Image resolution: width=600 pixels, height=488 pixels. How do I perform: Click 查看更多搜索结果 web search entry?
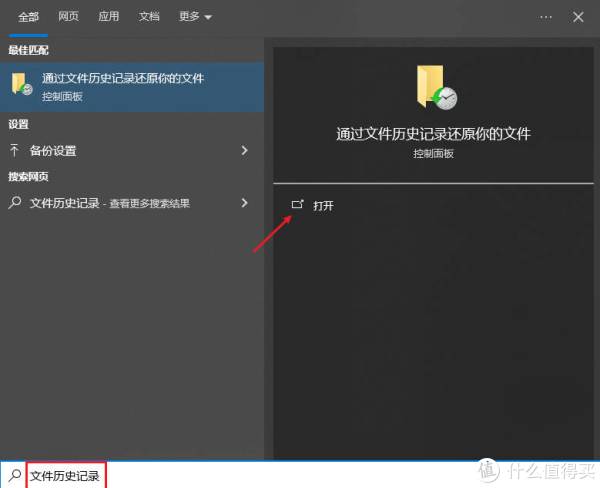pyautogui.click(x=150, y=203)
